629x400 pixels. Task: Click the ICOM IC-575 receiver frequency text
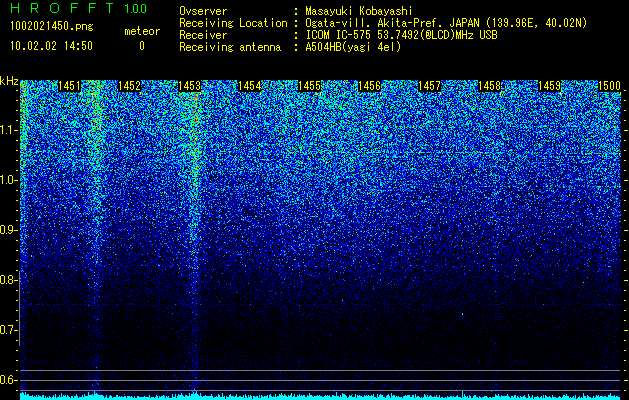(x=401, y=35)
